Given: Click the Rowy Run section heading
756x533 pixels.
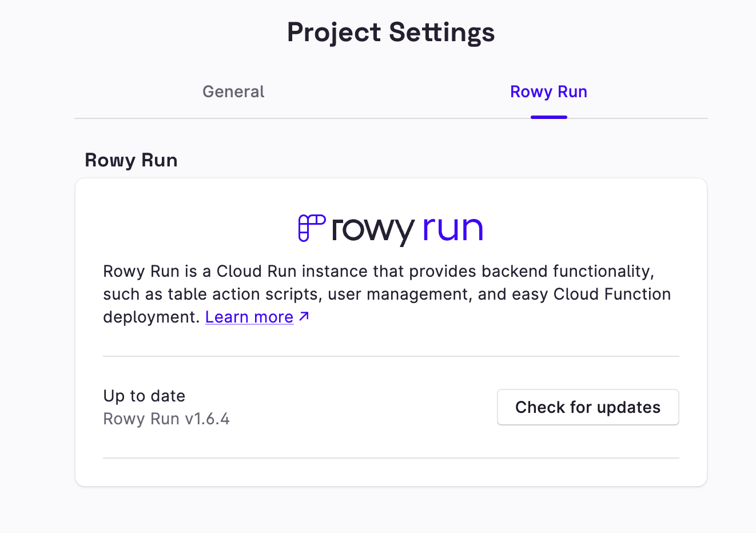Looking at the screenshot, I should [x=131, y=160].
